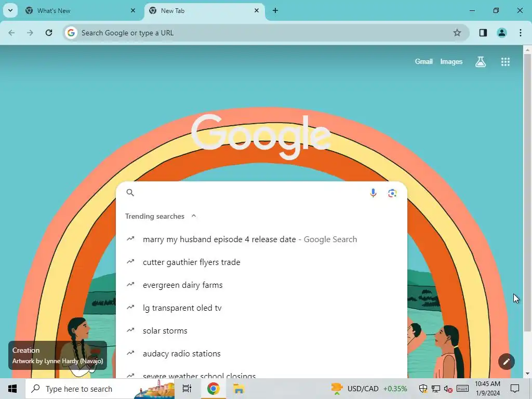Screen dimensions: 532x399
Task: Close the What's New tab
Action: coord(133,10)
